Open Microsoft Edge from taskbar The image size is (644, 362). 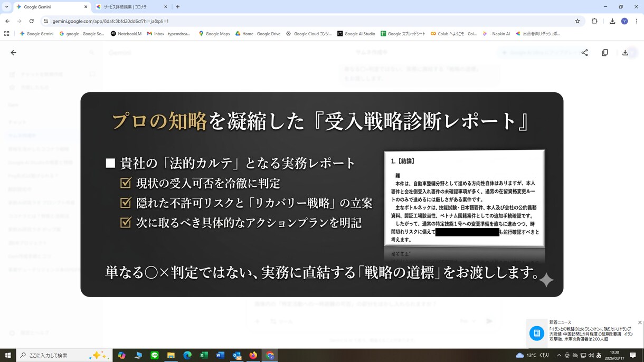pos(187,355)
